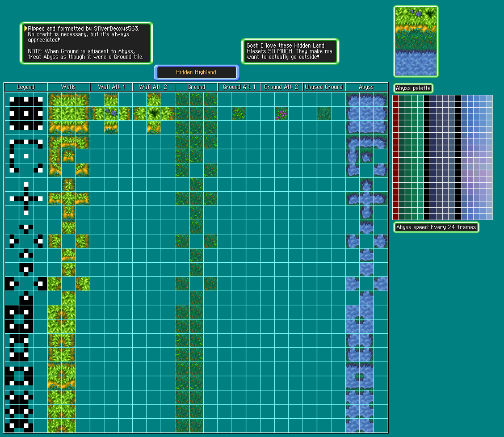
Task: Select the "Ground Alt. 2" column header
Action: tap(282, 87)
